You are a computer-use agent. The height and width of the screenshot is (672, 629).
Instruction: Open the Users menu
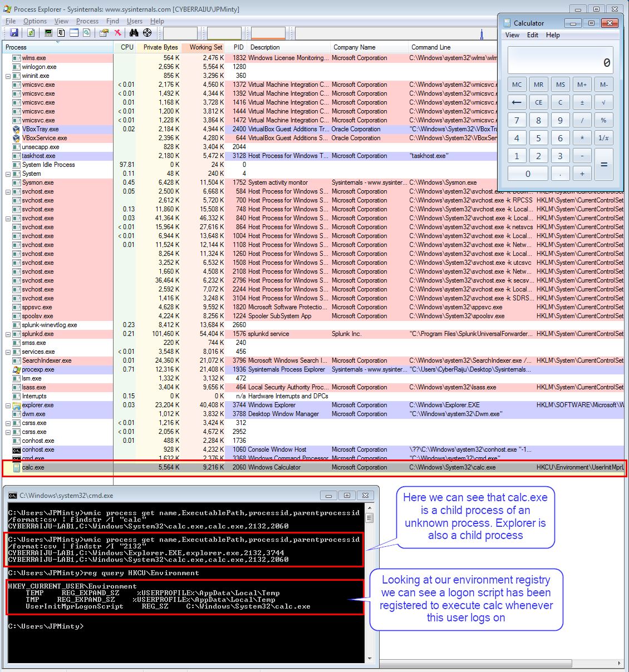pyautogui.click(x=135, y=21)
